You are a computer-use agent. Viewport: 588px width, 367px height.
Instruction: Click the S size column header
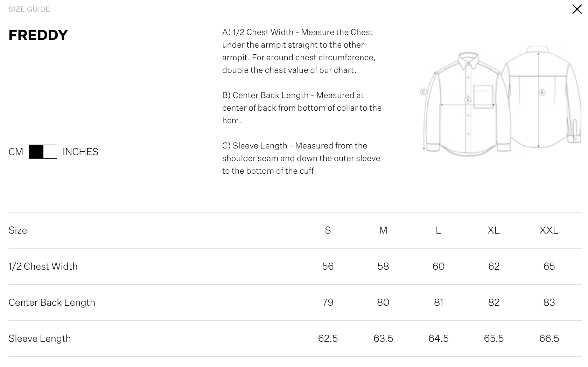[x=328, y=230]
